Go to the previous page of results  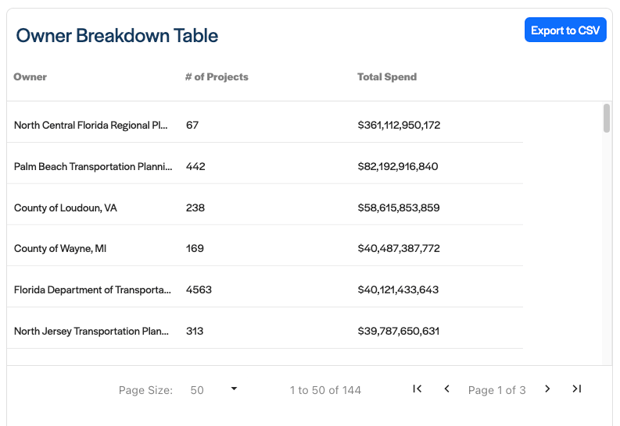click(447, 389)
